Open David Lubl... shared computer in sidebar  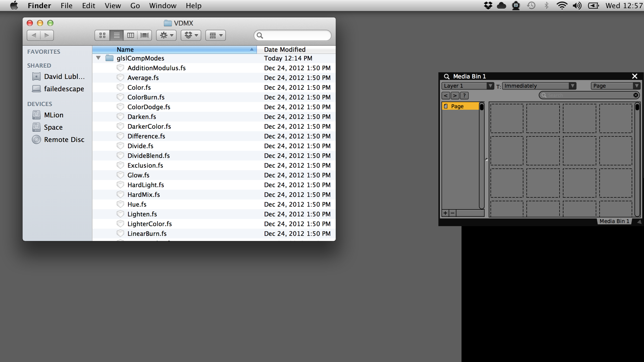[x=58, y=77]
